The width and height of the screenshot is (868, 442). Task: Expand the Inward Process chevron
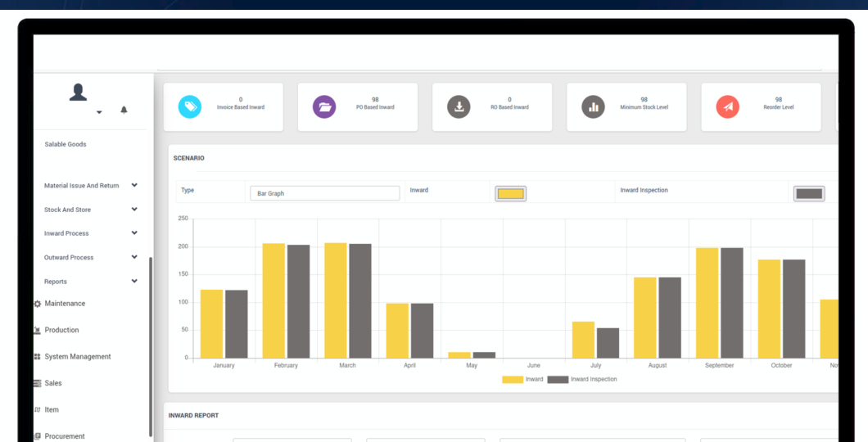tap(134, 233)
